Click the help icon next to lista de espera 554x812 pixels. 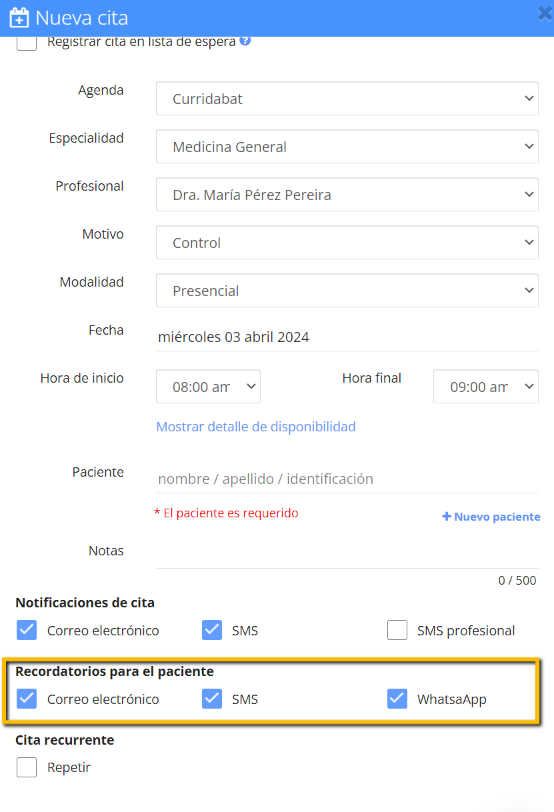pyautogui.click(x=245, y=40)
